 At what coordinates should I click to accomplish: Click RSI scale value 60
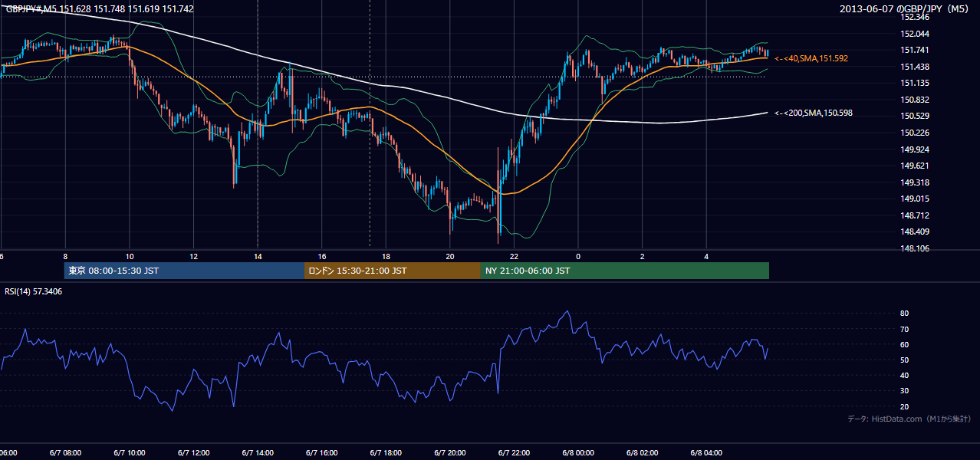tap(904, 344)
